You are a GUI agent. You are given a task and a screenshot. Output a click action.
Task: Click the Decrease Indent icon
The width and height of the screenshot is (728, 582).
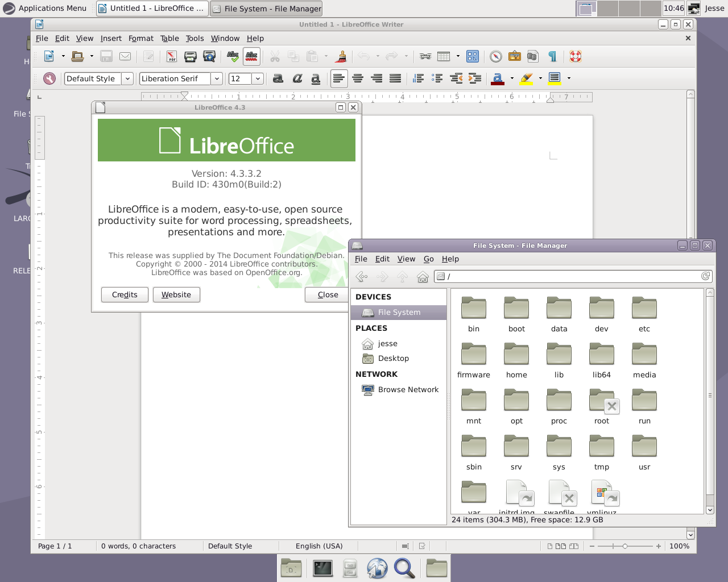point(456,78)
